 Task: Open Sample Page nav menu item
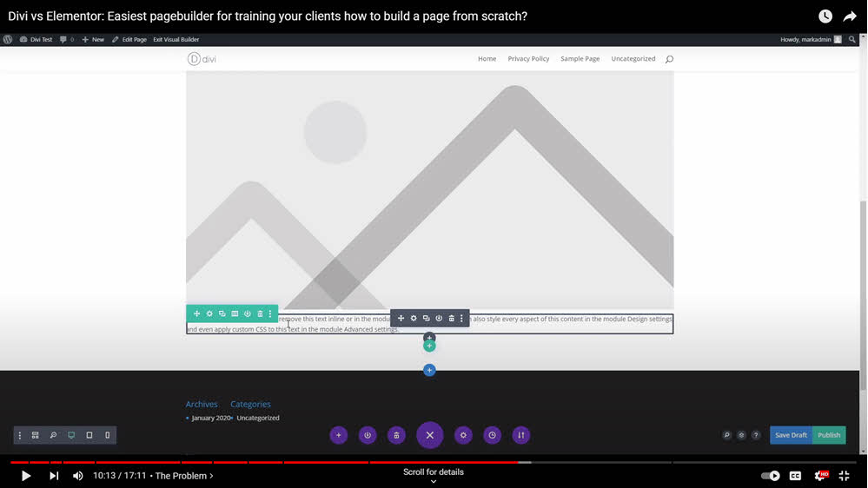tap(580, 59)
